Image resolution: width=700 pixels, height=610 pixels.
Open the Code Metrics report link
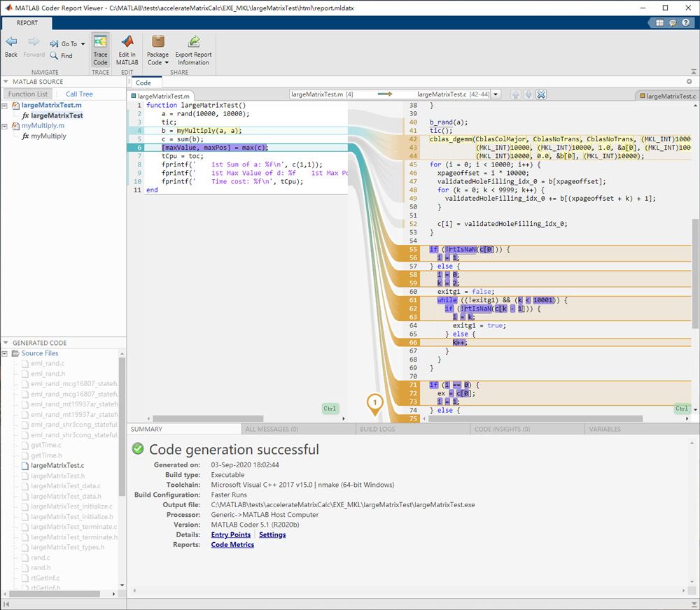[x=232, y=544]
